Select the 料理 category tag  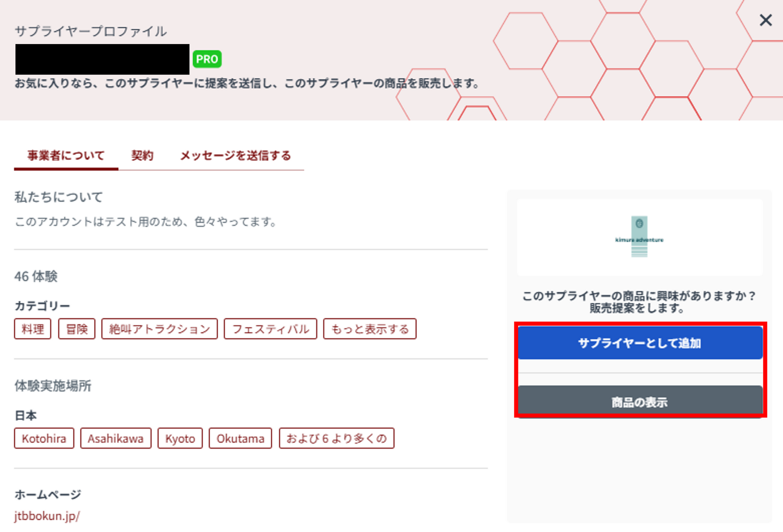coord(33,329)
